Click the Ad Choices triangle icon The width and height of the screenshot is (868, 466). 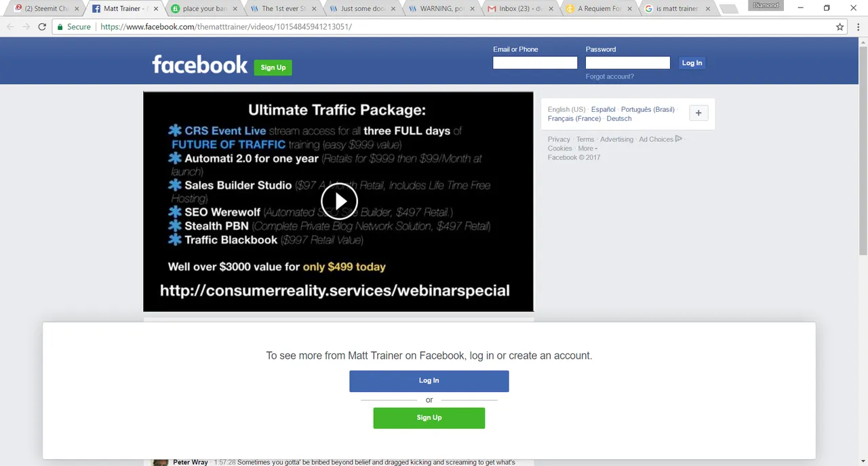click(x=679, y=139)
